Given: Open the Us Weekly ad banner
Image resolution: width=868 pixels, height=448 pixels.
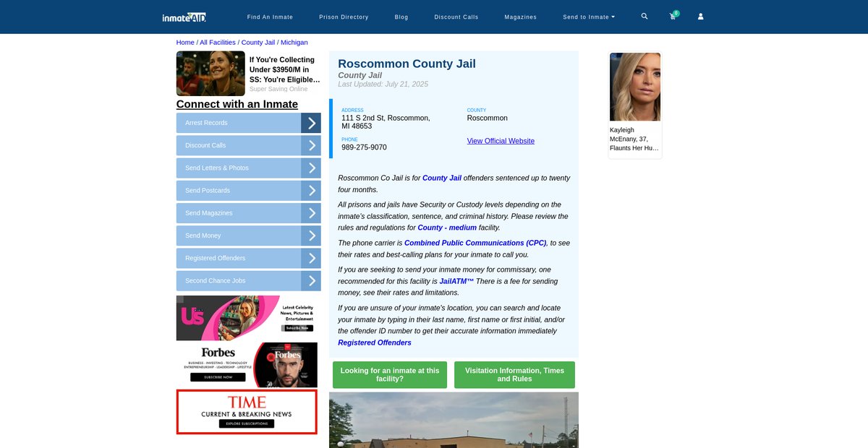Looking at the screenshot, I should tap(247, 318).
